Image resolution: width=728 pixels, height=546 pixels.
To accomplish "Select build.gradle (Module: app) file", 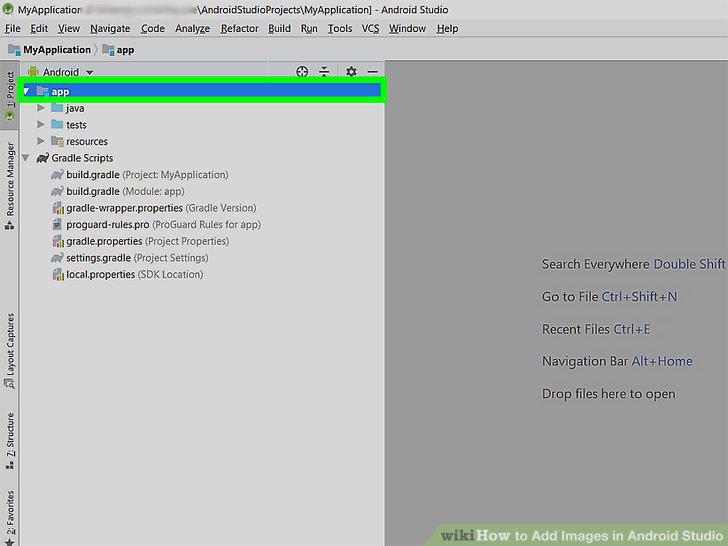I will click(x=125, y=191).
